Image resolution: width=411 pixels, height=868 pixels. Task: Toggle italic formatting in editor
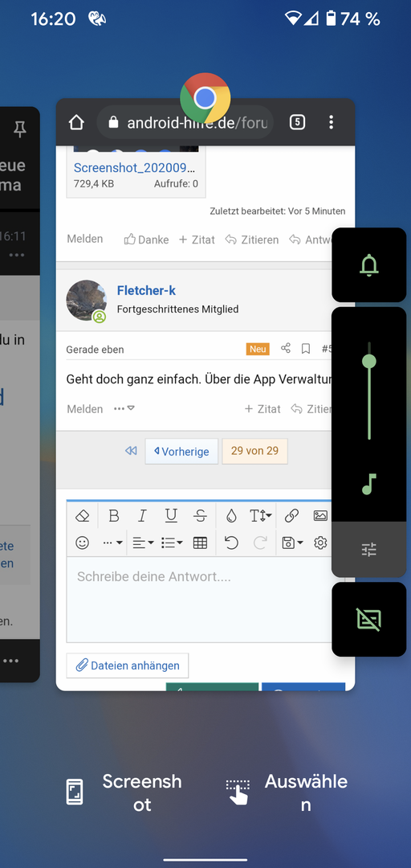coord(142,516)
